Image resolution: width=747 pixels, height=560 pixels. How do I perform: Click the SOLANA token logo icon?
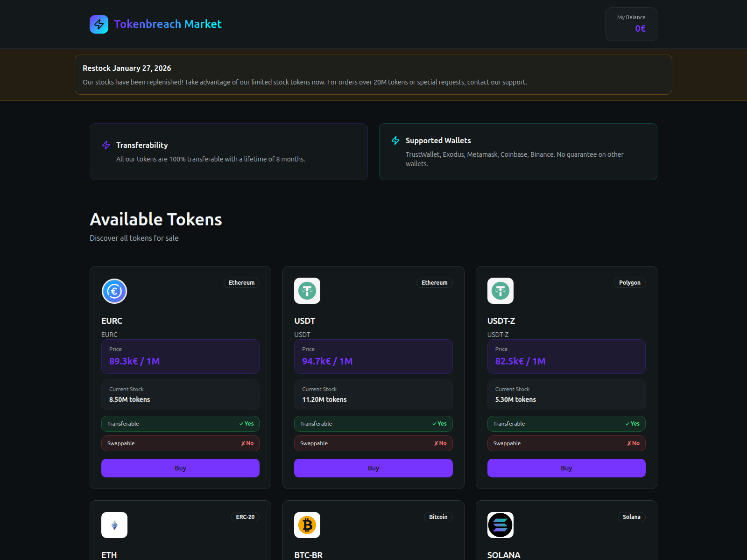click(x=500, y=525)
